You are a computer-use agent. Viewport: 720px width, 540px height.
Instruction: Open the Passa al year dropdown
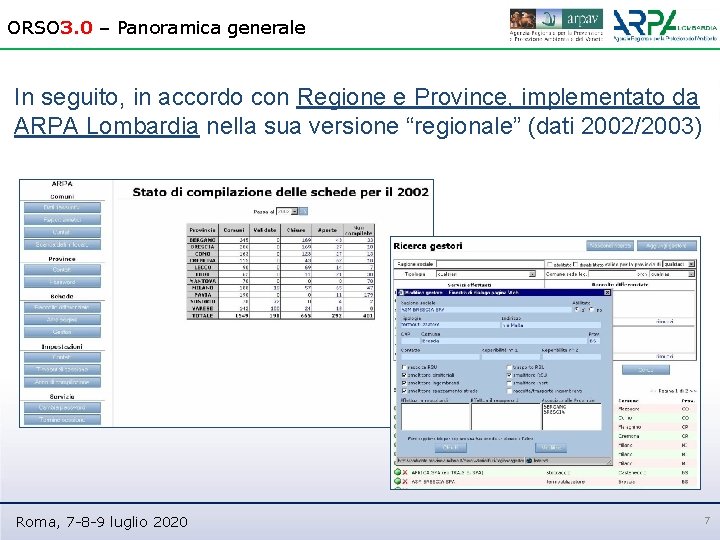pyautogui.click(x=287, y=212)
